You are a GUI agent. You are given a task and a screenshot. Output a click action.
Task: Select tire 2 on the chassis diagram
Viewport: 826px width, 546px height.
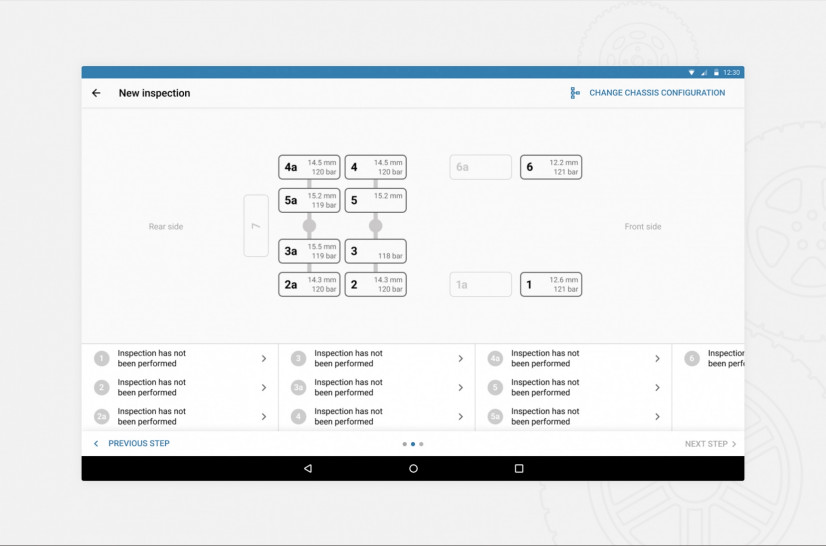pos(375,285)
